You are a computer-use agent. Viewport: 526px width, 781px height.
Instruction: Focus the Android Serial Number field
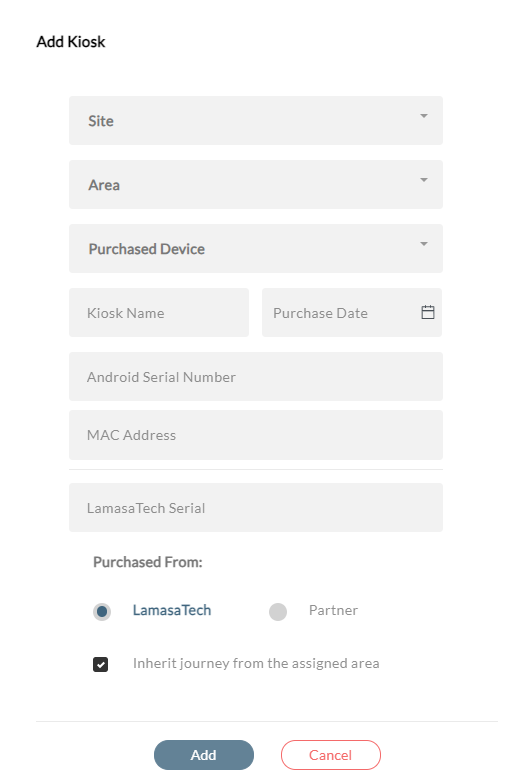(x=256, y=377)
